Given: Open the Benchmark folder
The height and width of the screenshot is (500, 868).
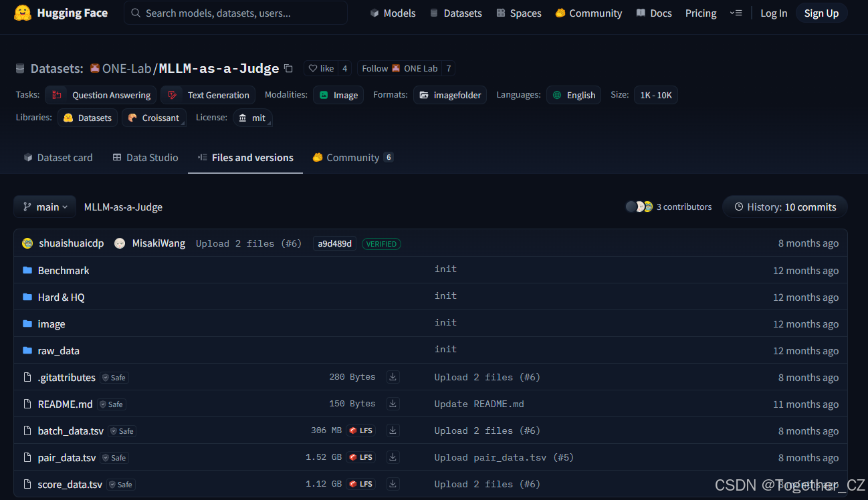Looking at the screenshot, I should 63,270.
